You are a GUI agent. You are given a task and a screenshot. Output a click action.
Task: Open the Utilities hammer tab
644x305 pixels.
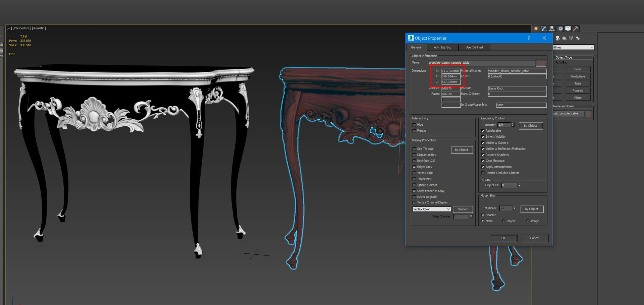coord(576,28)
